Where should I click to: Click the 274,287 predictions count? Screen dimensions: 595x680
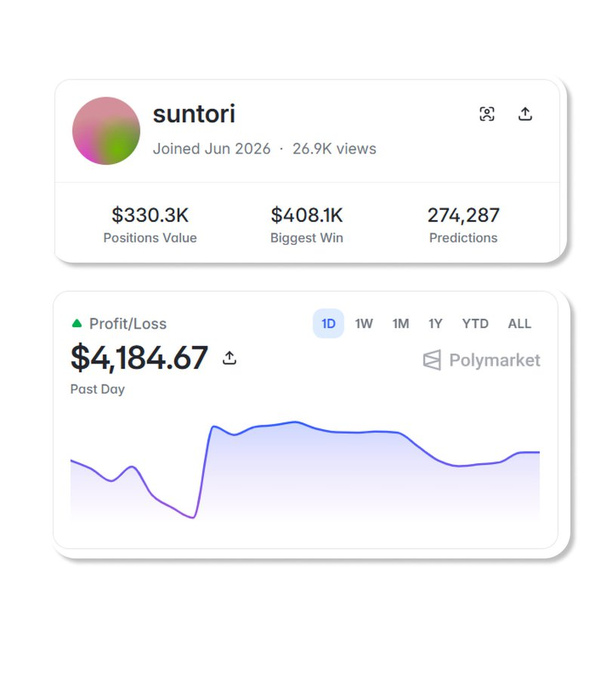(x=464, y=215)
